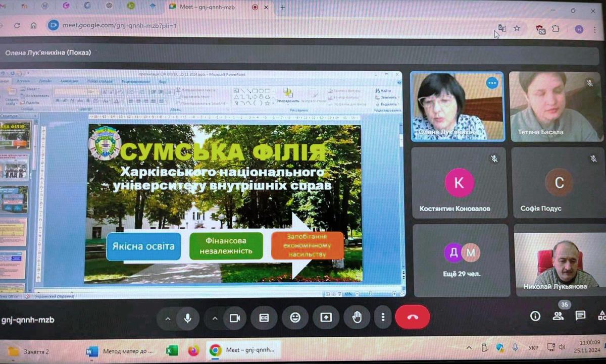Toggle the camera in the Meet call bar
606x364 pixels.
[234, 318]
